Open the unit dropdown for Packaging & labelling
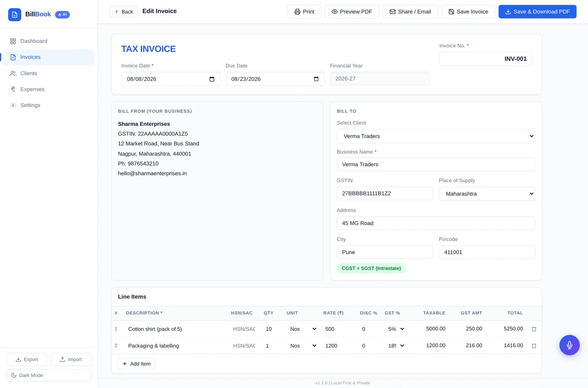Screen dimensions: 588x388 coord(302,346)
